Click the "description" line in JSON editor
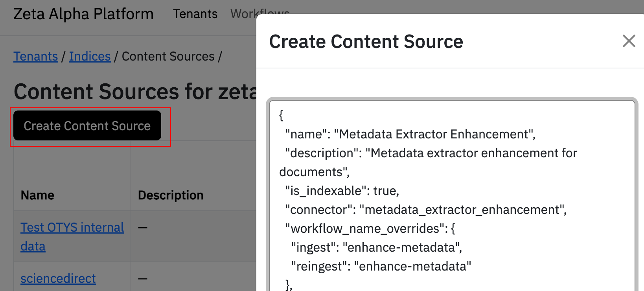Image resolution: width=644 pixels, height=291 pixels. (431, 153)
